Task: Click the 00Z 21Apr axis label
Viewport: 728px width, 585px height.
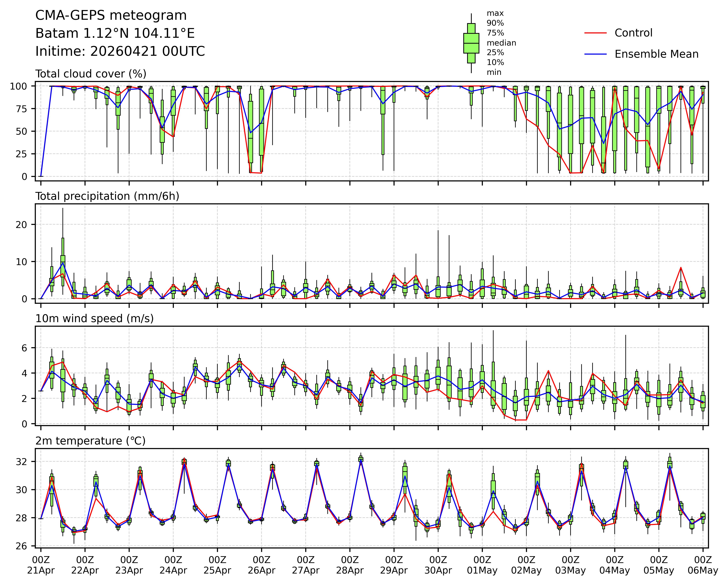Action: (41, 565)
